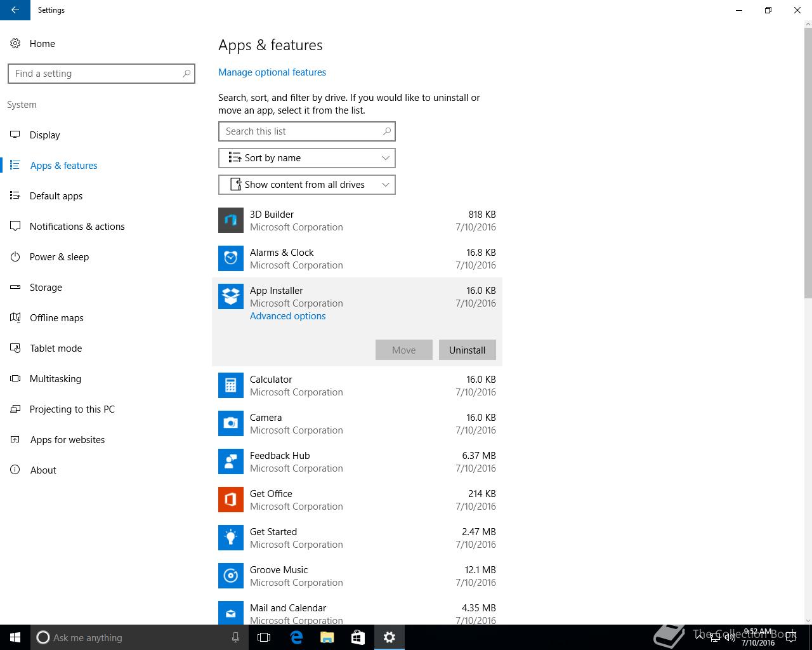Click the magnifier in Search this list
Viewport: 812px width, 650px height.
click(x=387, y=131)
